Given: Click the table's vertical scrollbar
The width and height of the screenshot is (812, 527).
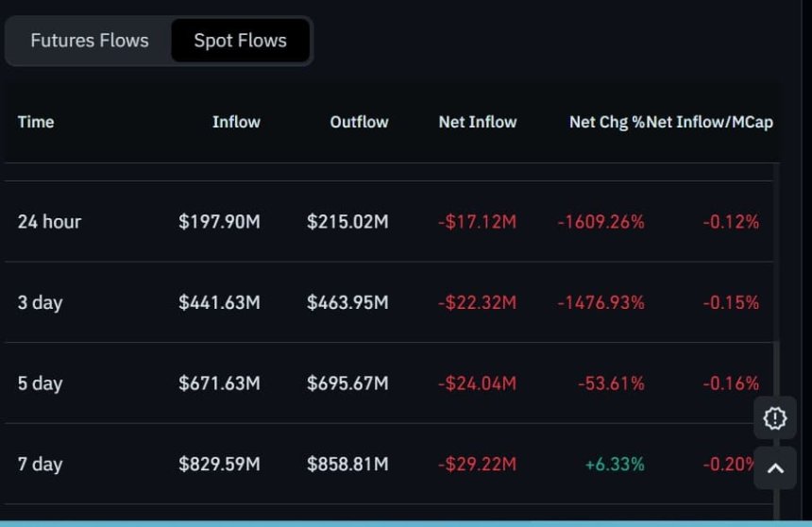Looking at the screenshot, I should pyautogui.click(x=776, y=342).
